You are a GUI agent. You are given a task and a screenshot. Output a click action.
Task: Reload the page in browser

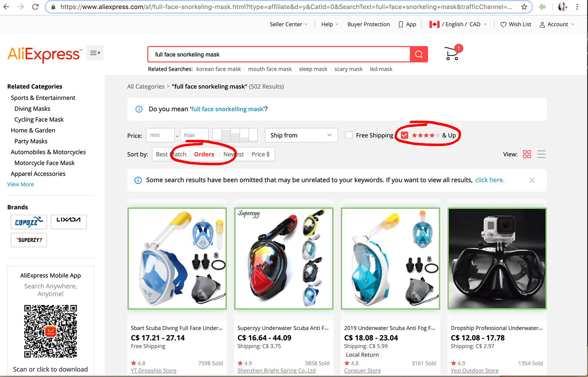tap(35, 7)
